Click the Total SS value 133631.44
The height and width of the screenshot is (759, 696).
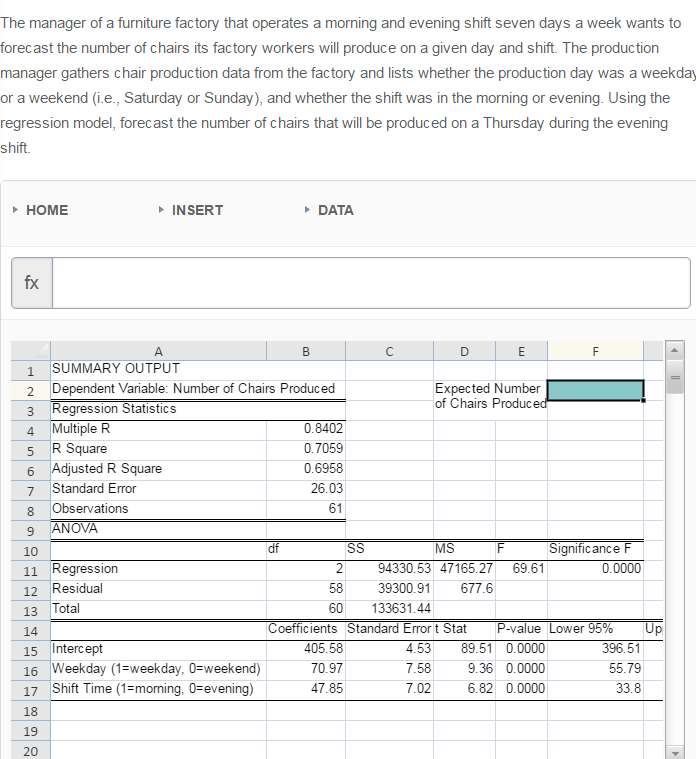(x=390, y=608)
